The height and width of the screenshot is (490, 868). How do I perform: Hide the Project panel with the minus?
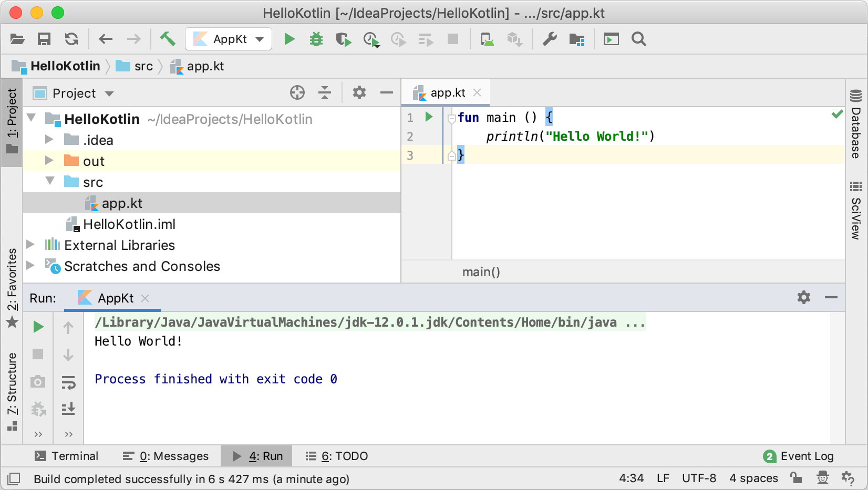(387, 92)
